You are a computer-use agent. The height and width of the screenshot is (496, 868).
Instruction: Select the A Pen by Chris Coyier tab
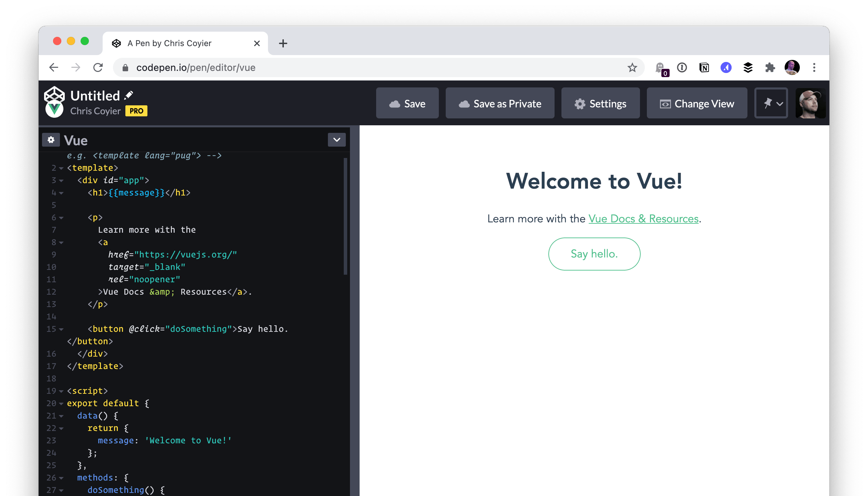185,43
